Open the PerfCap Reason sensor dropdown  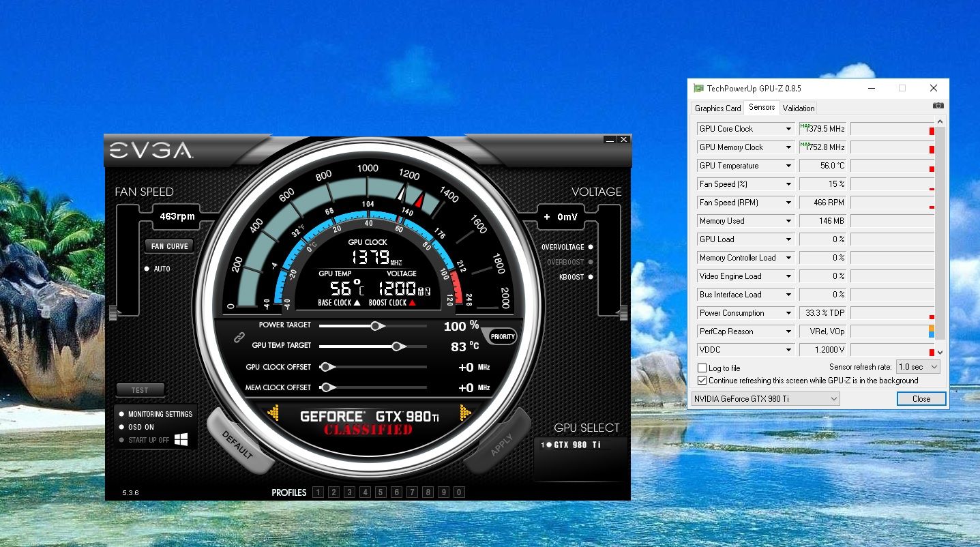[746, 331]
